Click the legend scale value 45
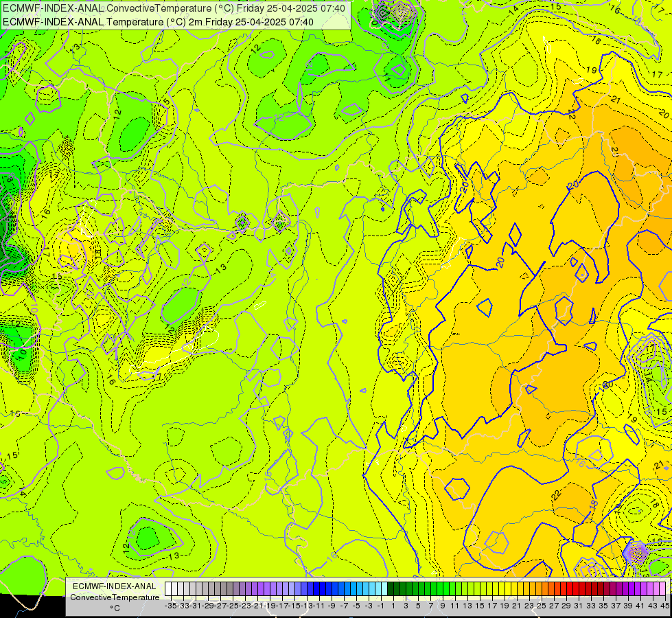This screenshot has height=618, width=672. [x=664, y=606]
